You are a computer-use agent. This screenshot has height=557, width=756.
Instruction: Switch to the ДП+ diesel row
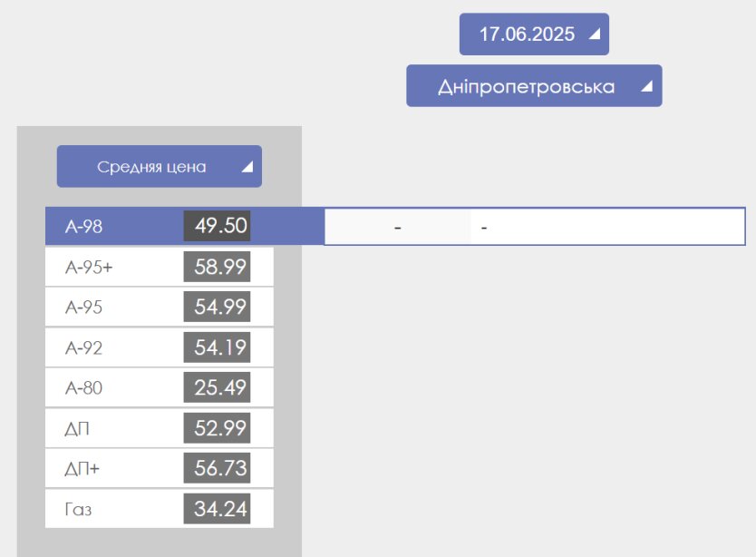(x=160, y=468)
